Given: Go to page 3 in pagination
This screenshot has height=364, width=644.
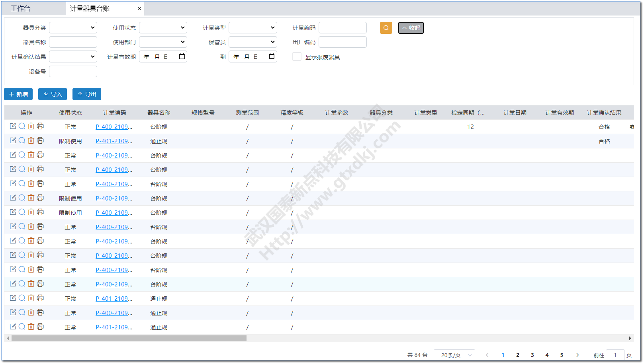Looking at the screenshot, I should click(532, 355).
